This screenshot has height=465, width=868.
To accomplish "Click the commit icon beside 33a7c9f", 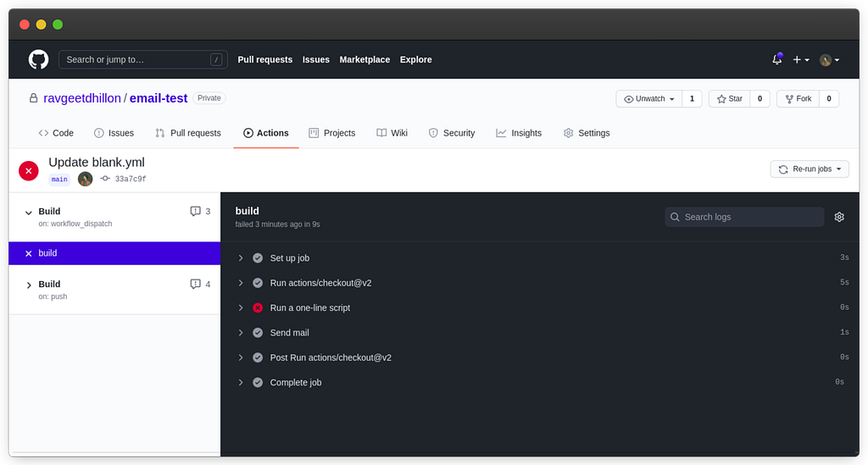I will click(x=105, y=179).
